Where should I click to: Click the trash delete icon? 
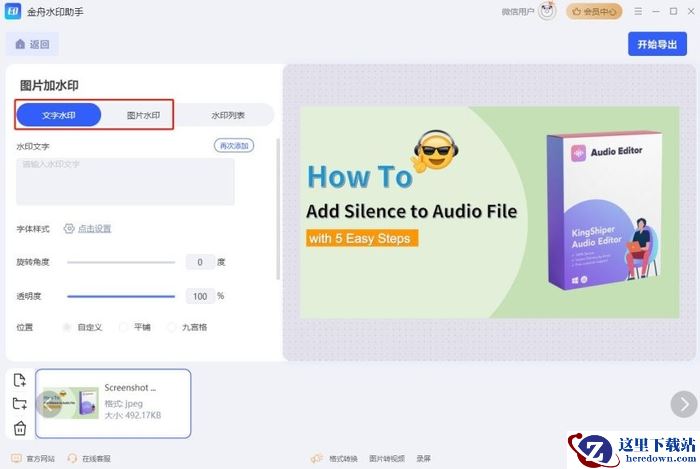click(x=20, y=428)
